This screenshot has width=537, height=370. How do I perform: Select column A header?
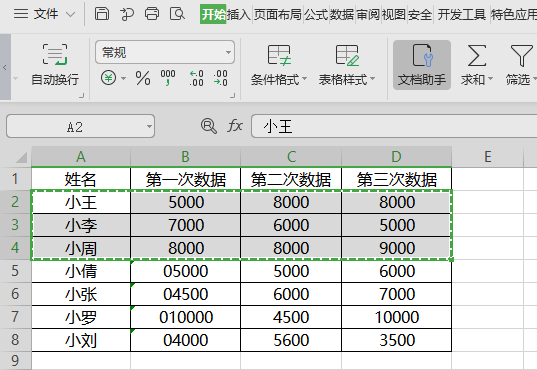pyautogui.click(x=81, y=157)
